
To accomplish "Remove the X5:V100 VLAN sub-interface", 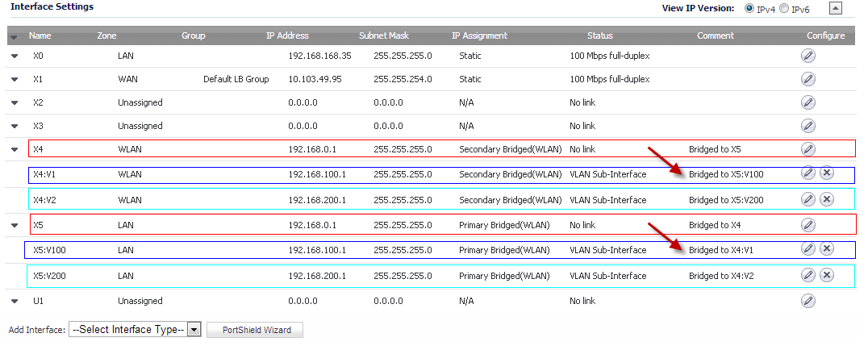I will (827, 248).
